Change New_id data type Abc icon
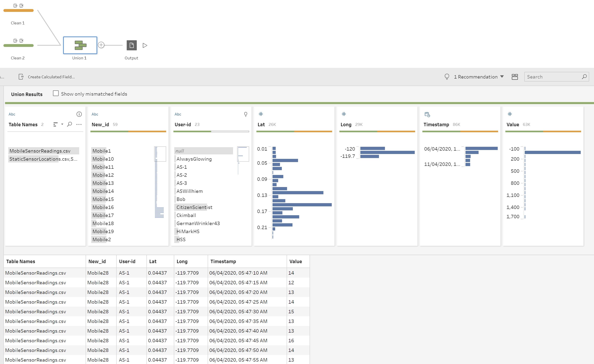Screen dimensions: 594x364 (x=95, y=114)
